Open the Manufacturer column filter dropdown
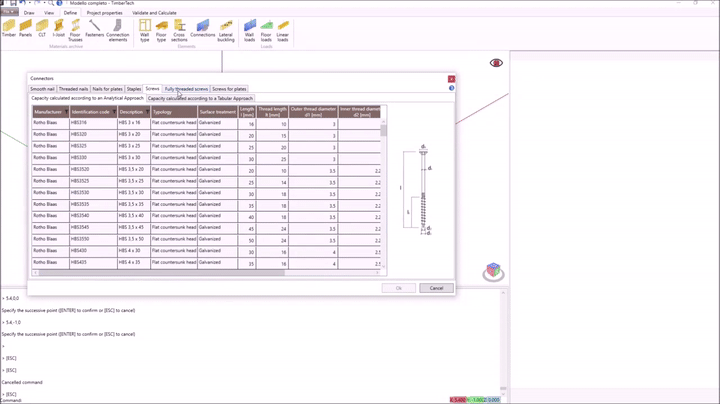 click(x=65, y=112)
